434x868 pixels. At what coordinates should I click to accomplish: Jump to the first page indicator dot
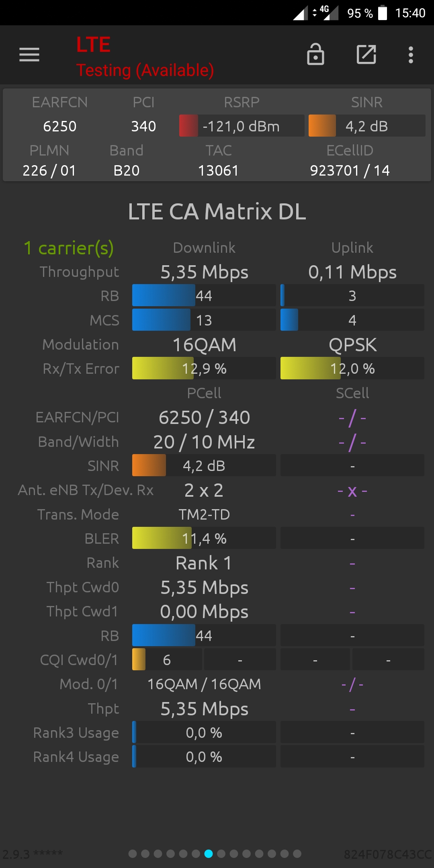point(133,854)
